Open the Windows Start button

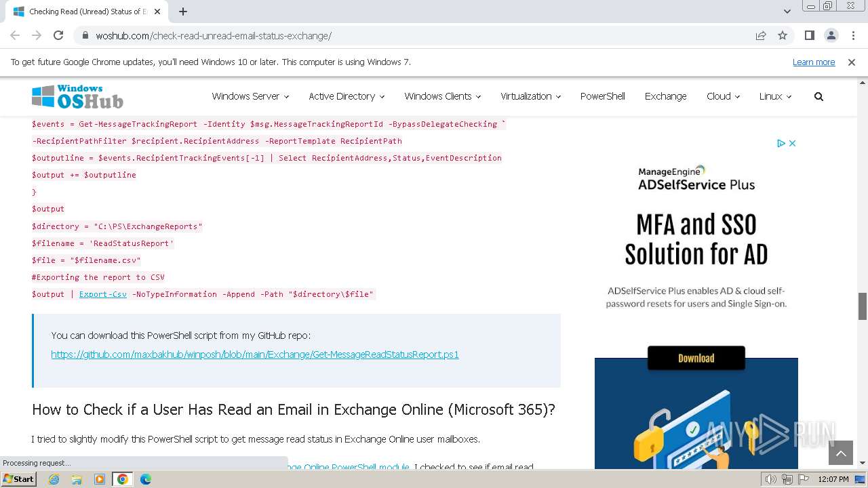19,479
